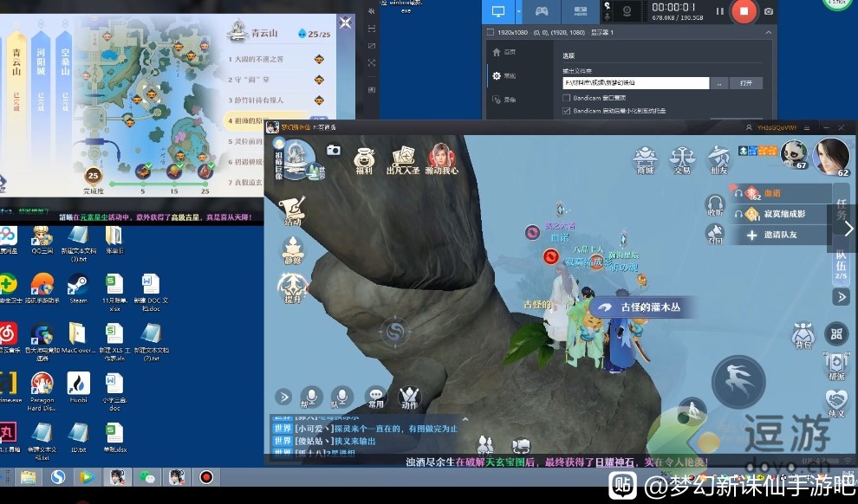858x504 pixels.
Task: Pause the Bandicam recording
Action: (720, 11)
